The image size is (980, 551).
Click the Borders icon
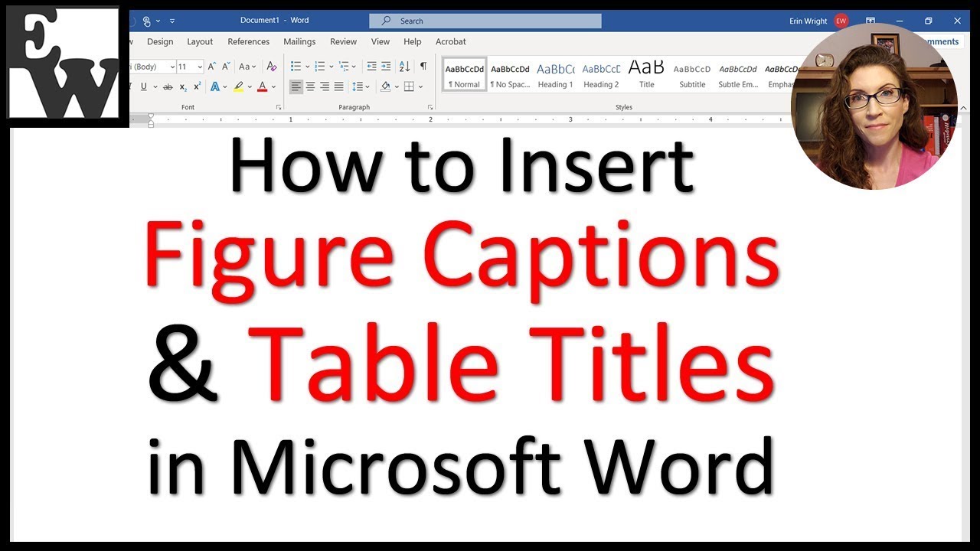point(409,86)
